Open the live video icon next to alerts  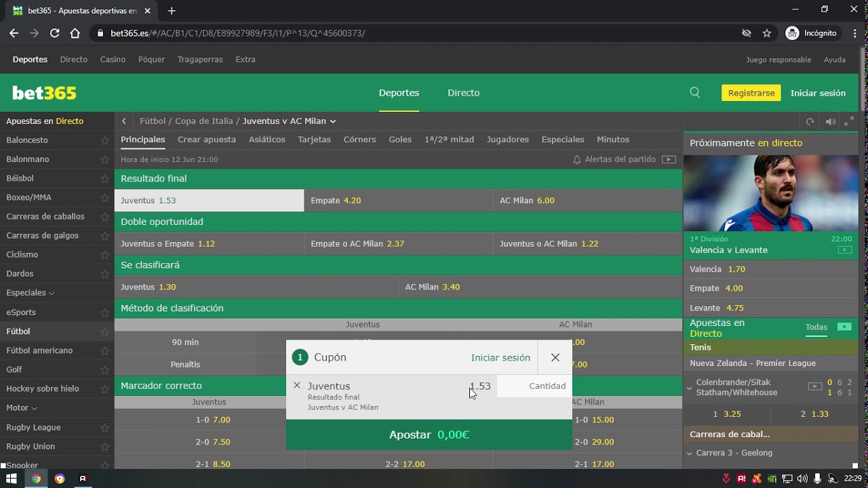click(x=669, y=160)
